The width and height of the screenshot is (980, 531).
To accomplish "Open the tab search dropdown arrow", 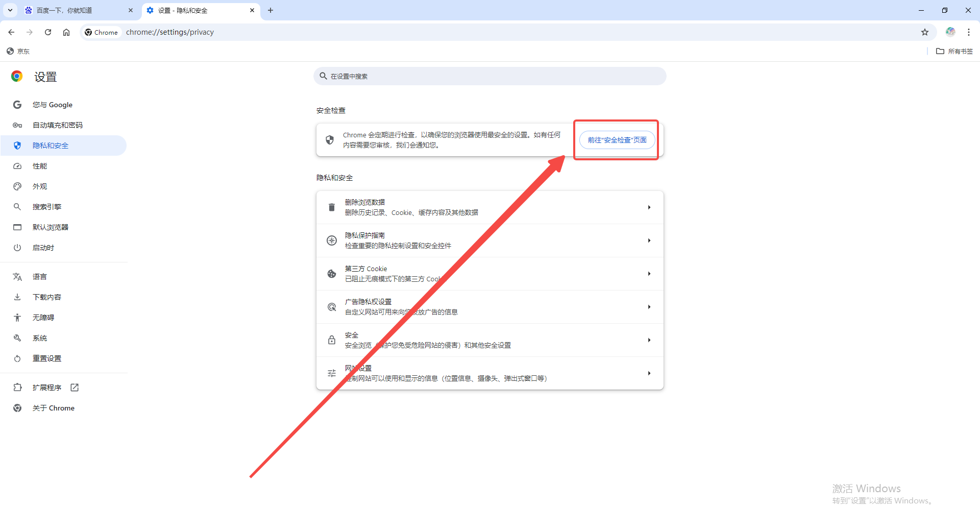I will tap(10, 10).
